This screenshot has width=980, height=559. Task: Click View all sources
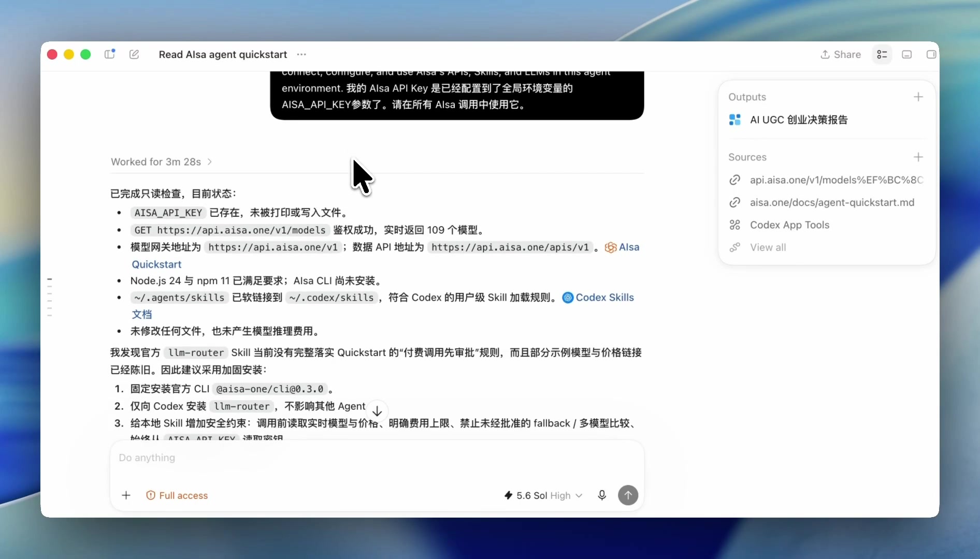click(x=768, y=247)
